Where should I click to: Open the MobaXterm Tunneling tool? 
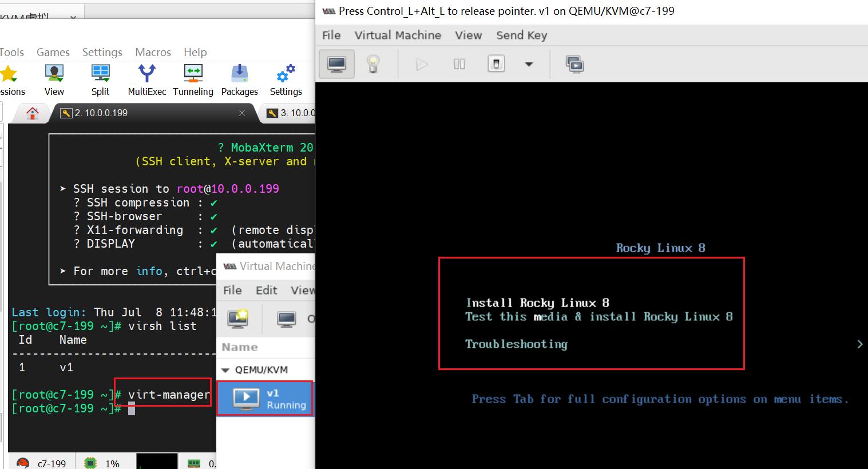[193, 80]
